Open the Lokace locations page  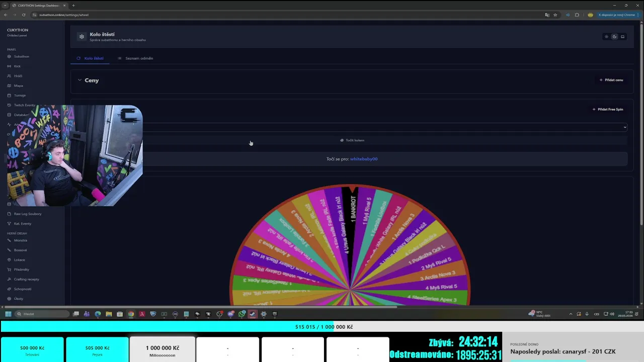tap(19, 260)
